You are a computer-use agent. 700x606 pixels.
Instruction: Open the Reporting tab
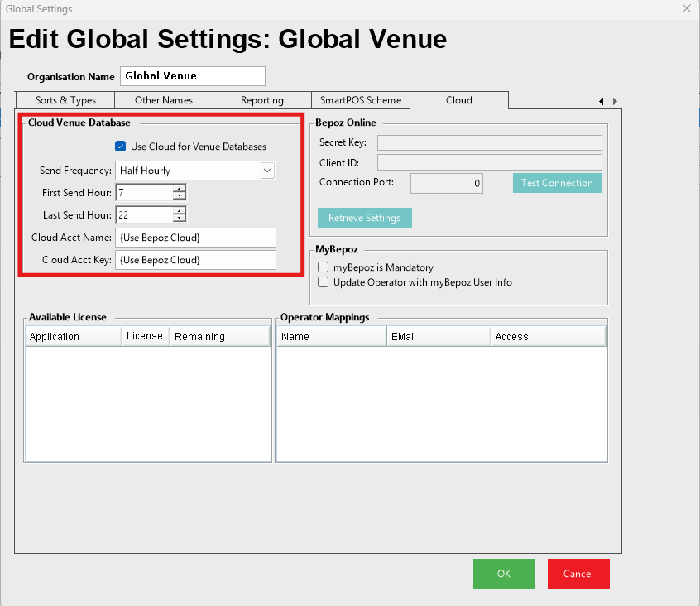pos(261,100)
